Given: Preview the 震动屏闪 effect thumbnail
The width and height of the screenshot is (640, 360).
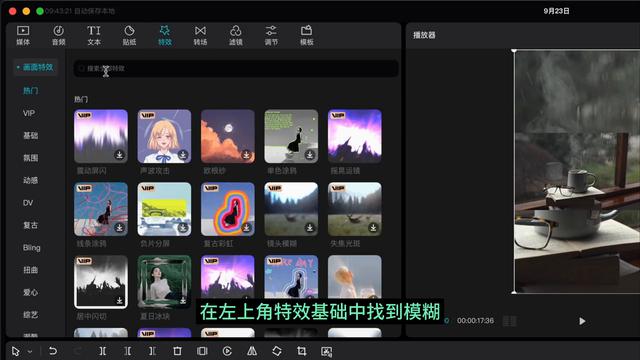Looking at the screenshot, I should pos(101,136).
